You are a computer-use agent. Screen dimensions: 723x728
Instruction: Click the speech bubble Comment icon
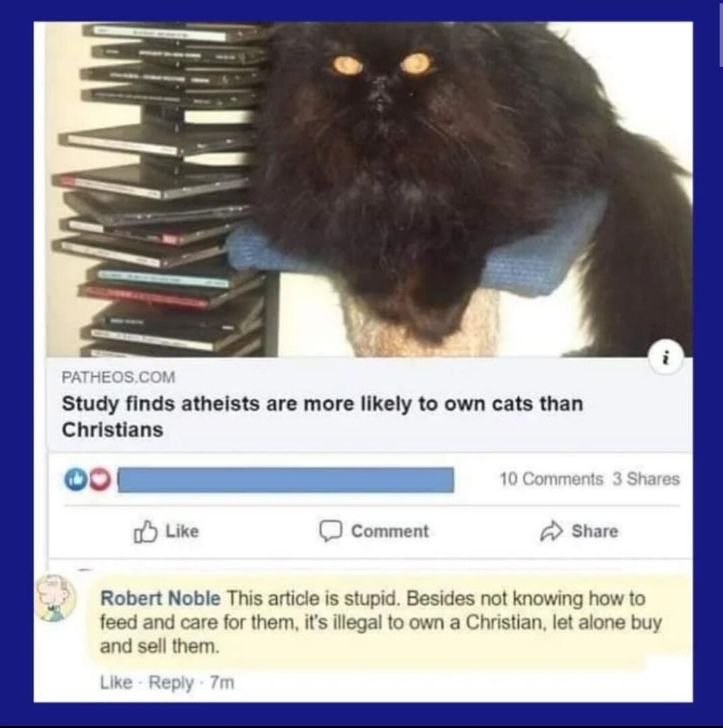pos(330,531)
